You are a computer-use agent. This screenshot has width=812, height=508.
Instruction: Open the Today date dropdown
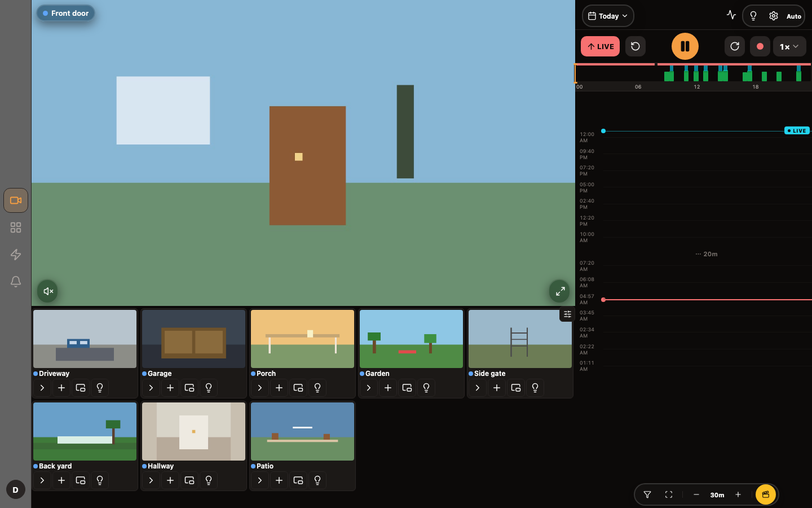(608, 16)
